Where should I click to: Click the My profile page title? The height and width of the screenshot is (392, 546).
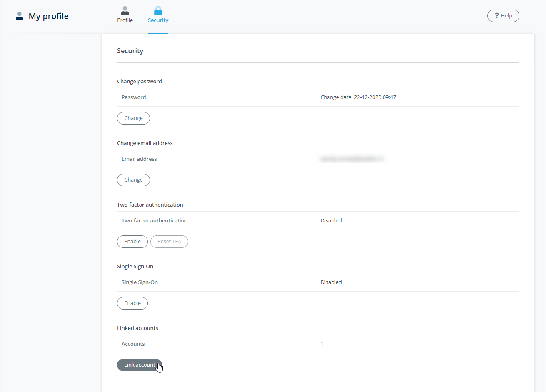click(x=49, y=16)
